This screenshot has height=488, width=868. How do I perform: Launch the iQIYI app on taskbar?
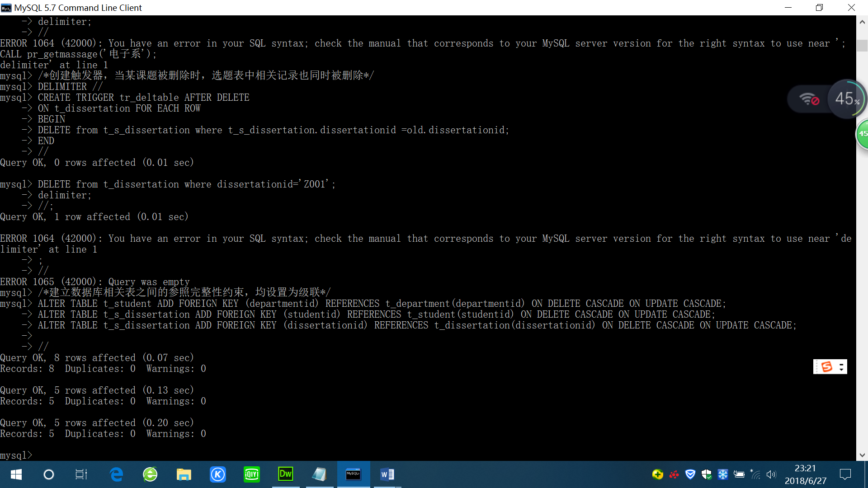coord(252,474)
